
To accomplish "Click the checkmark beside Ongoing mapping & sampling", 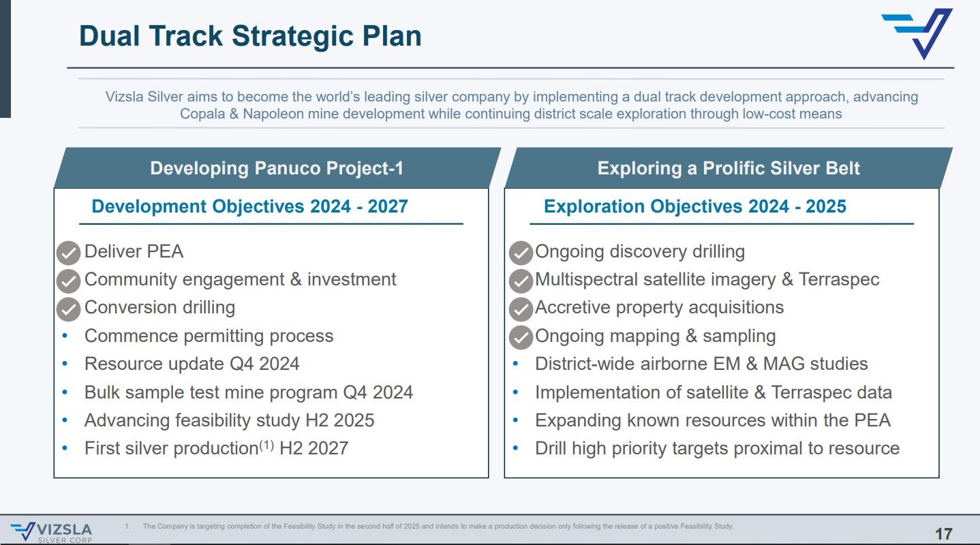I will (521, 337).
